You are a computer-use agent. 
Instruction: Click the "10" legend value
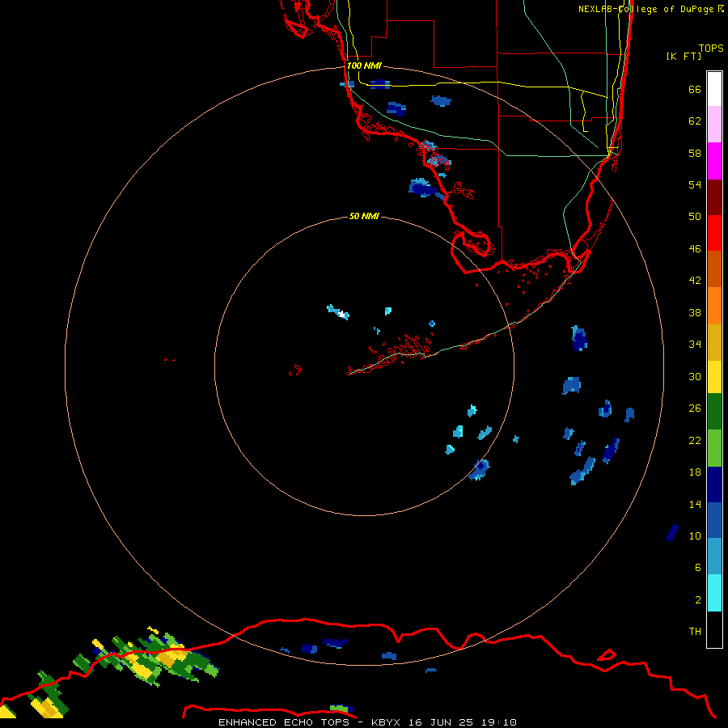pos(695,535)
